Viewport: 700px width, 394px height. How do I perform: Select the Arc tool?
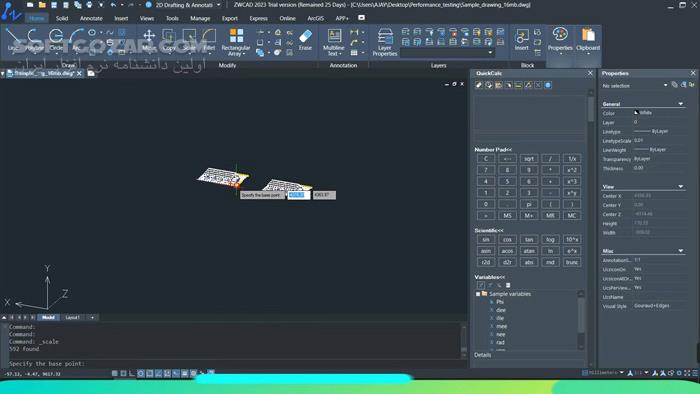[76, 40]
